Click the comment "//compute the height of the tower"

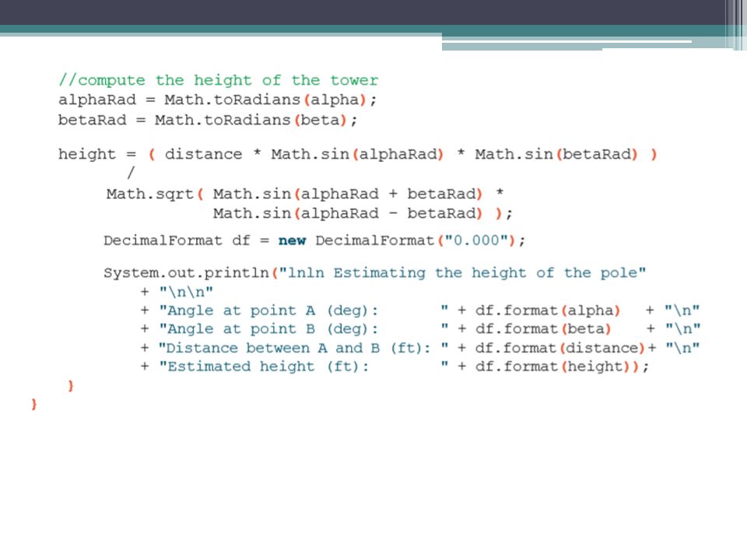coord(218,80)
